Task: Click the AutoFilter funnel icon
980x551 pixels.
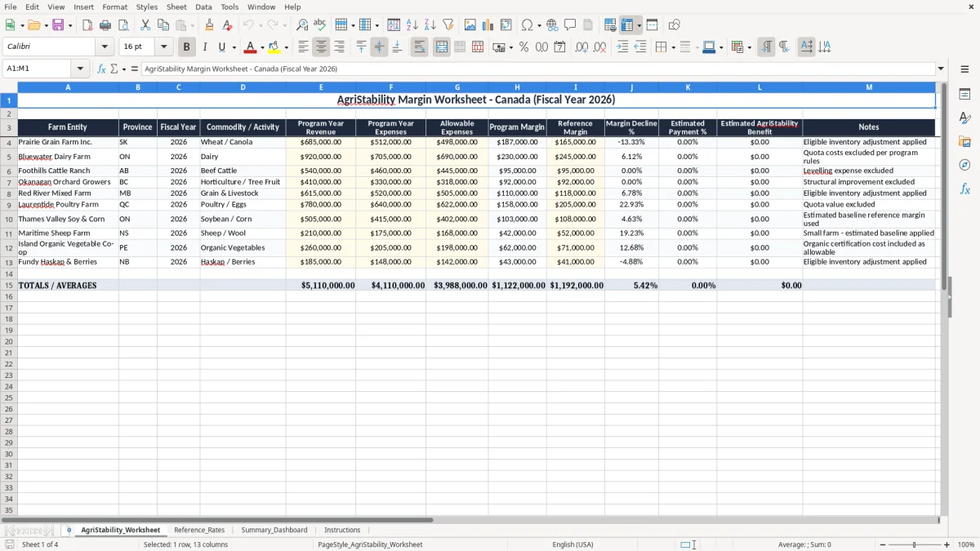Action: tap(448, 25)
